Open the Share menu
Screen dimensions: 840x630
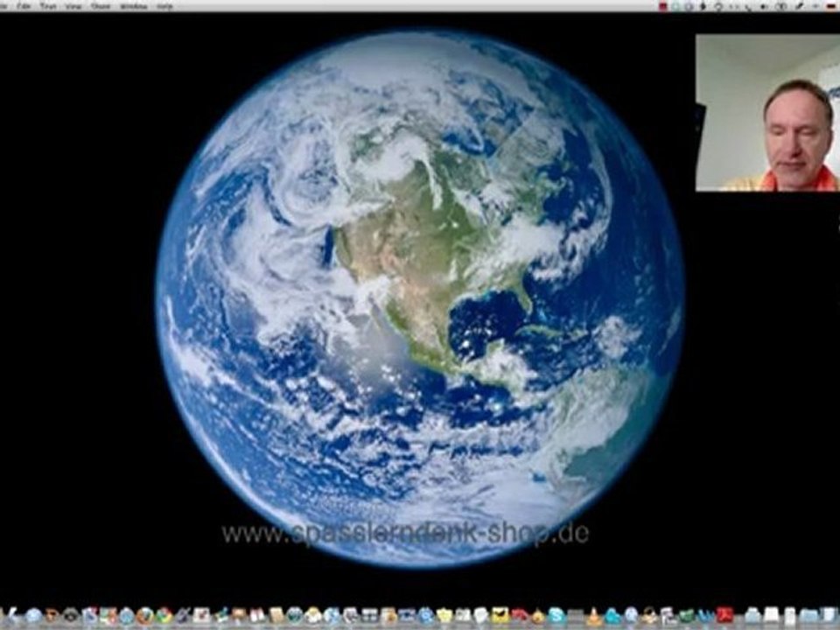coord(100,6)
